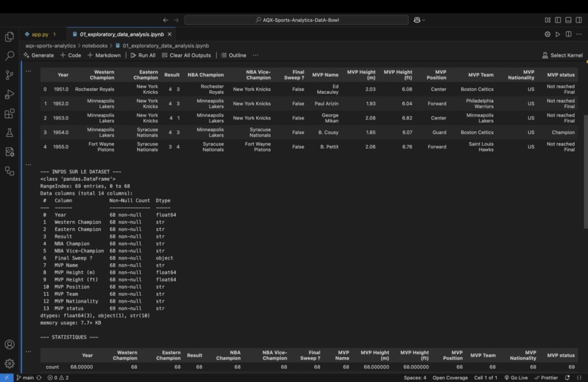Select the 01_exploratory_data_analysis.ipynb tab

tap(122, 34)
